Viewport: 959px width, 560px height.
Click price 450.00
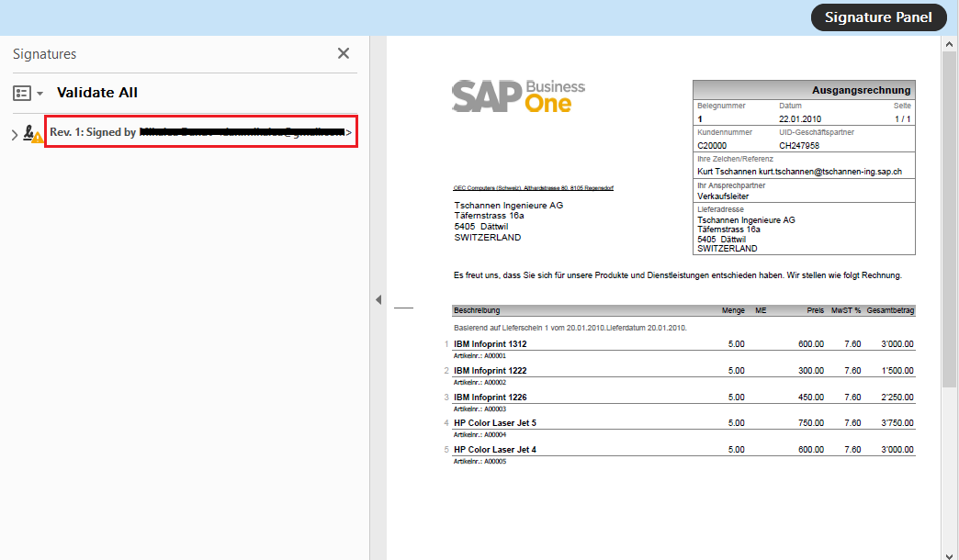click(811, 398)
